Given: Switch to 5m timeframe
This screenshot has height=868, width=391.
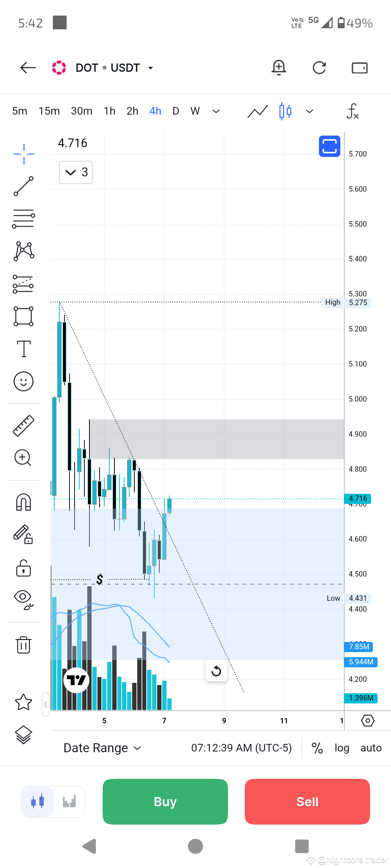Looking at the screenshot, I should [20, 111].
